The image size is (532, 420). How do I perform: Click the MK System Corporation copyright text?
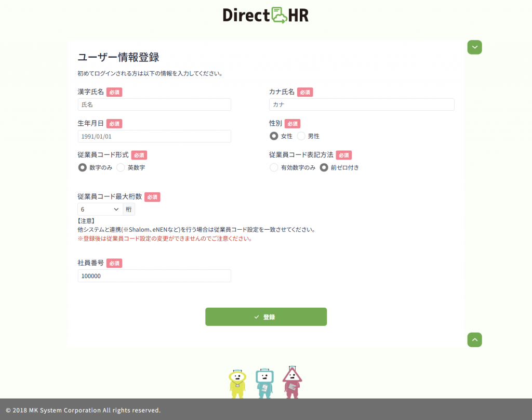pyautogui.click(x=83, y=410)
